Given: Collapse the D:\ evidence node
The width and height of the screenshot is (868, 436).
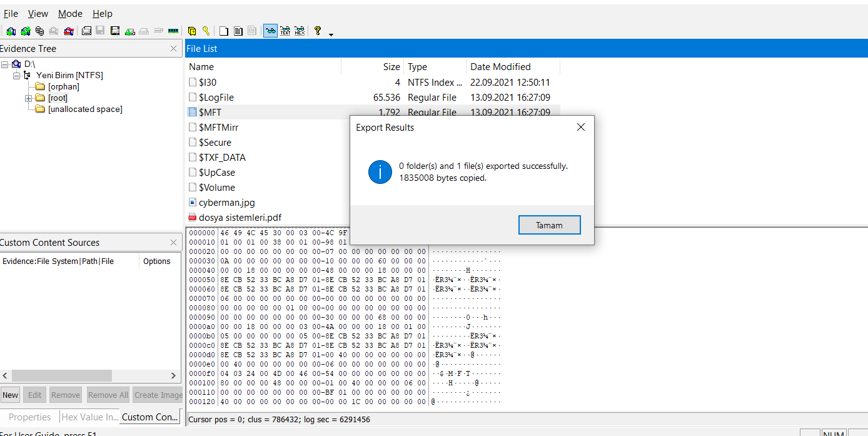Looking at the screenshot, I should pyautogui.click(x=5, y=64).
